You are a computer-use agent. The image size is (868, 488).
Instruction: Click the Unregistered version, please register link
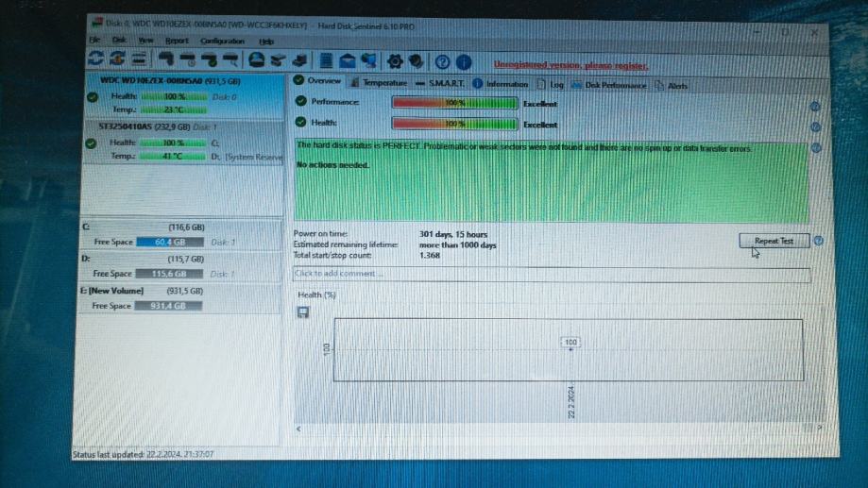coord(570,65)
